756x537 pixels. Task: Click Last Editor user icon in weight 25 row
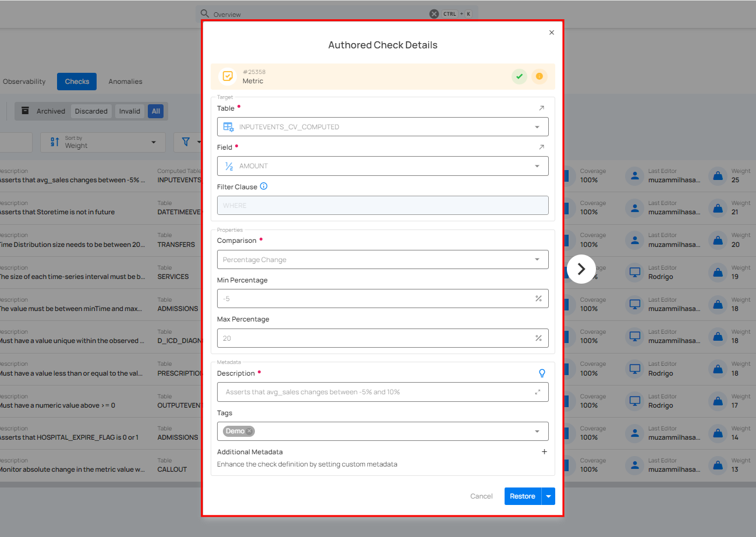635,176
